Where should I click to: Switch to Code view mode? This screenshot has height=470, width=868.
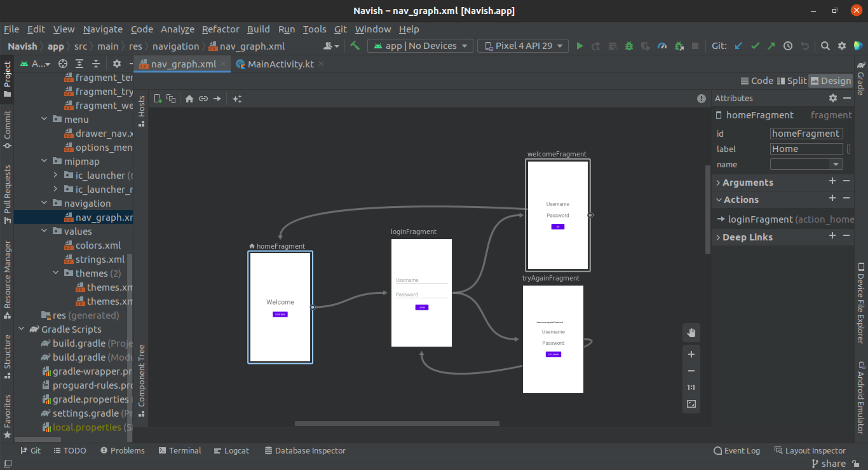[x=757, y=81]
